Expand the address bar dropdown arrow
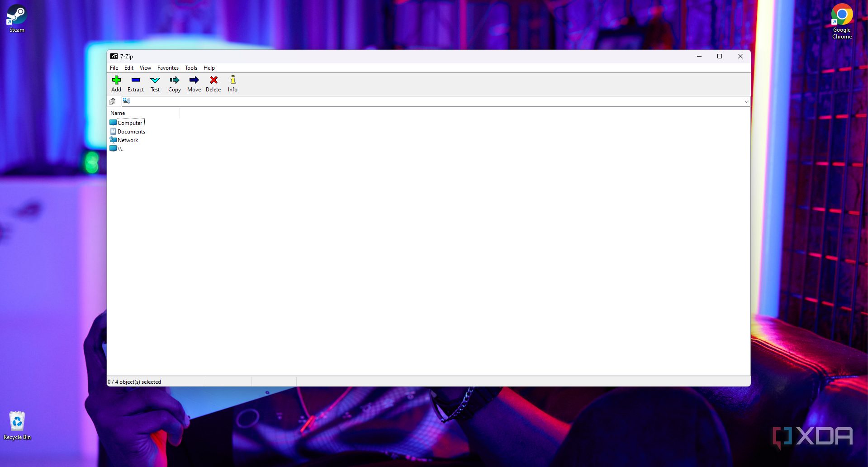 [746, 101]
